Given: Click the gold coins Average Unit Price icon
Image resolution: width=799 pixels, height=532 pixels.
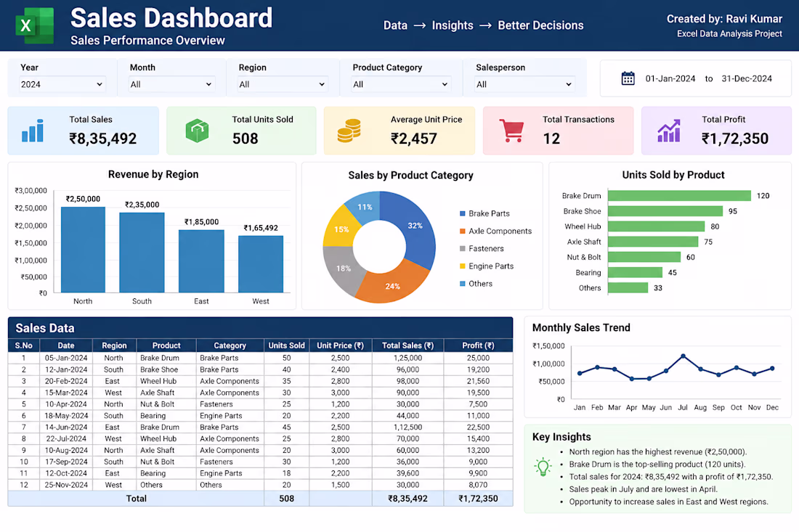Looking at the screenshot, I should (349, 131).
